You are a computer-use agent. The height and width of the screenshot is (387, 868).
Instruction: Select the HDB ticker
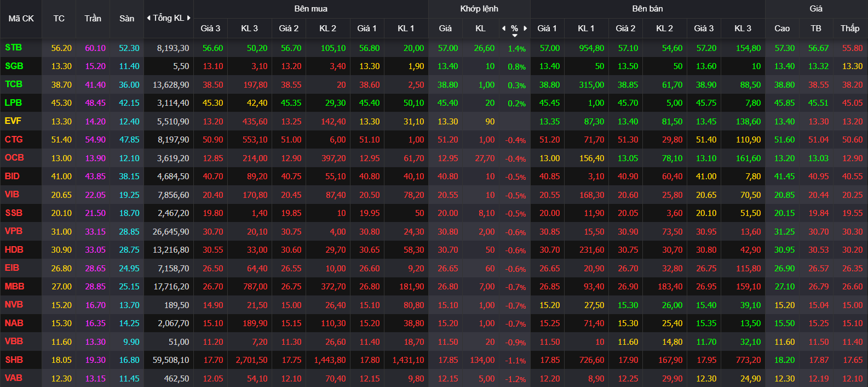coord(14,249)
